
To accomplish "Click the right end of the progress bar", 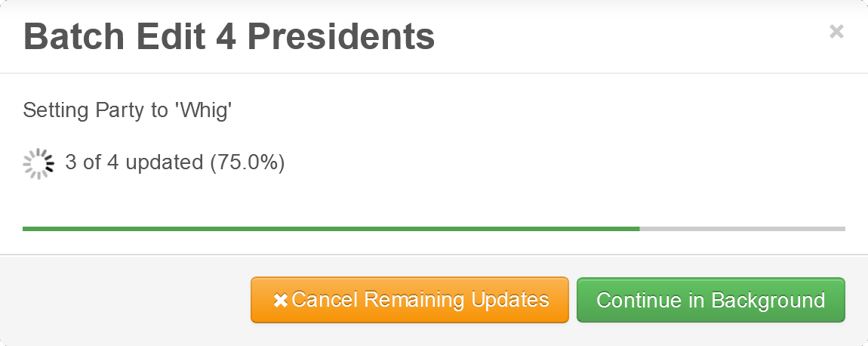I will coord(841,228).
